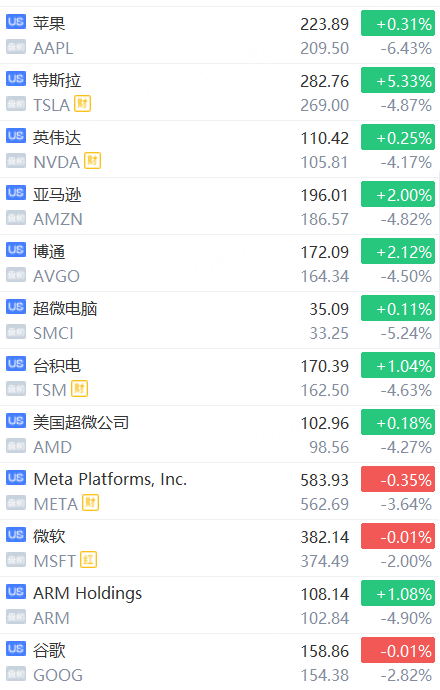Open the 博通 AVGO stock row

tap(220, 263)
